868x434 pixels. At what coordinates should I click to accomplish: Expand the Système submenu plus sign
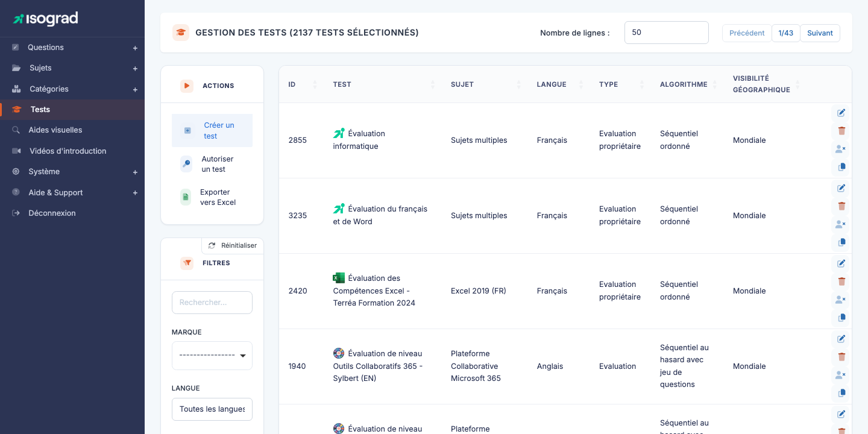pos(135,172)
